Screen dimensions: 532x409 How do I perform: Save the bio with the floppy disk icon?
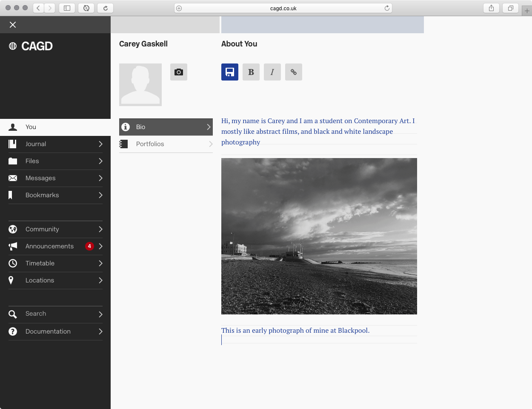pyautogui.click(x=230, y=72)
